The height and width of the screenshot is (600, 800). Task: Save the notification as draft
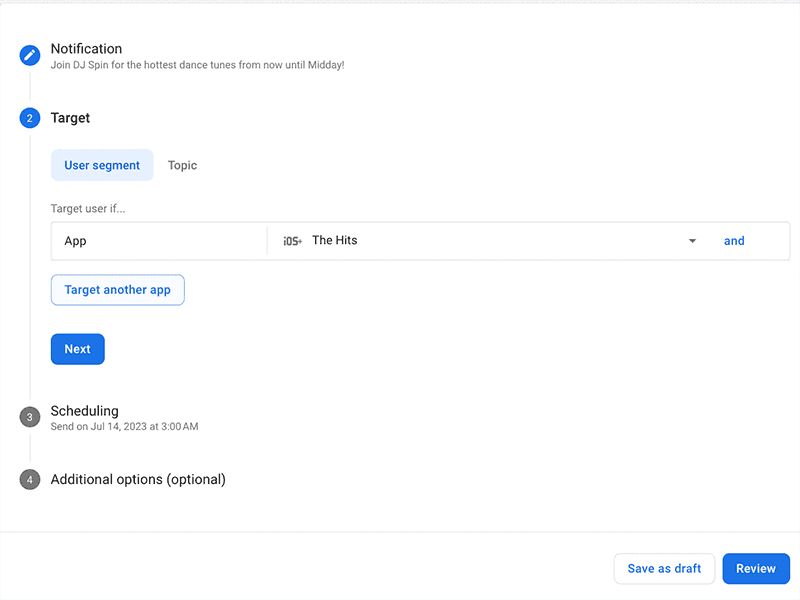click(664, 568)
